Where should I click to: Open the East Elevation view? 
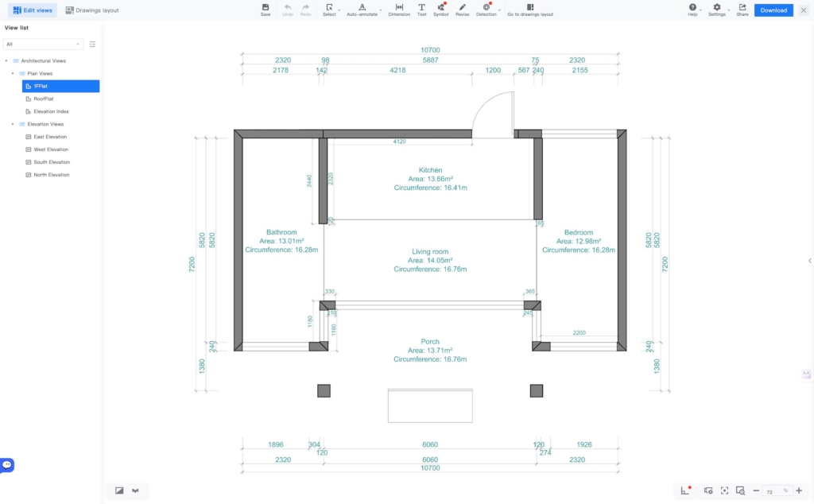point(50,137)
